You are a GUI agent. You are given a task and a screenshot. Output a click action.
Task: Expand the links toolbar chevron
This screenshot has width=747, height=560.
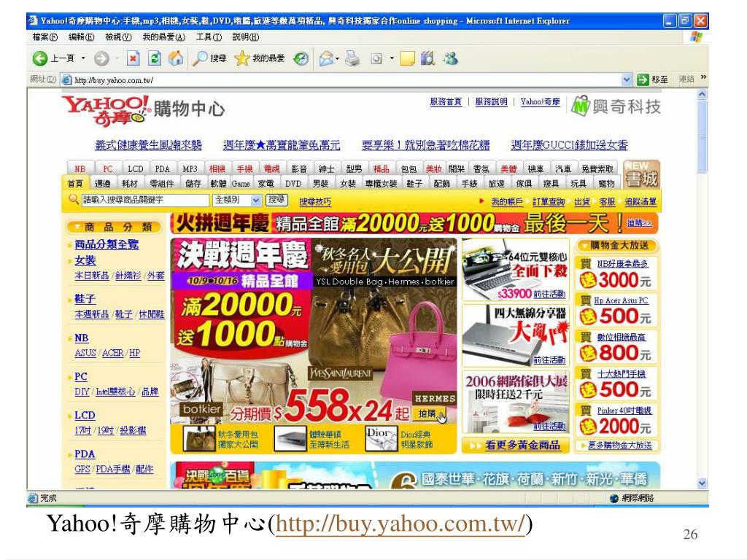point(704,77)
